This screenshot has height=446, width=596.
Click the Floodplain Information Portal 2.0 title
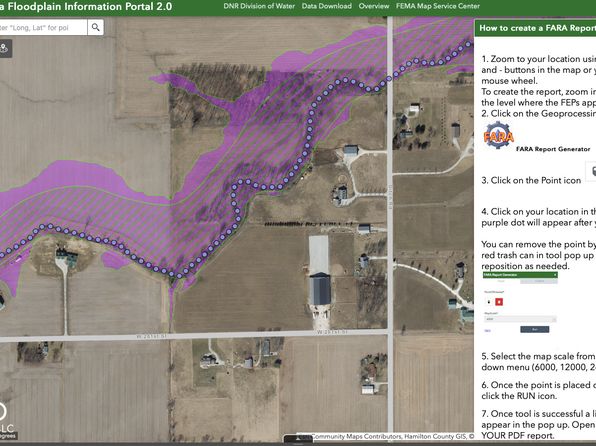coord(86,6)
